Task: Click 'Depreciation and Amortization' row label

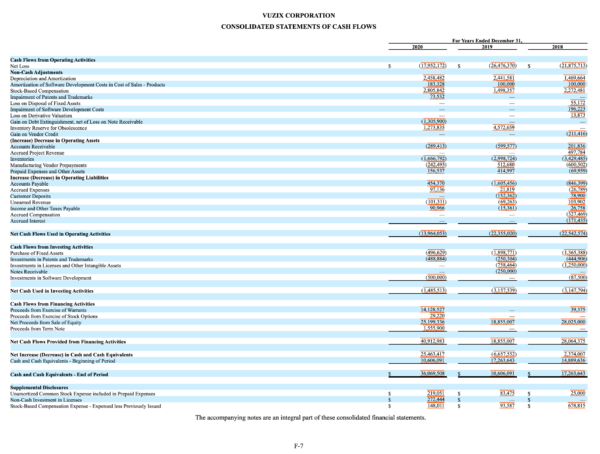Action: tap(43, 78)
